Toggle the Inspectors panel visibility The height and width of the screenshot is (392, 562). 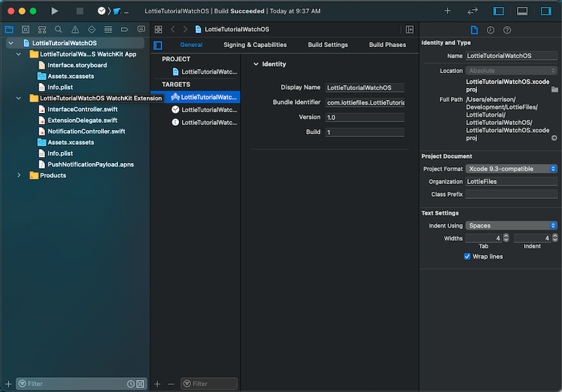coord(546,11)
